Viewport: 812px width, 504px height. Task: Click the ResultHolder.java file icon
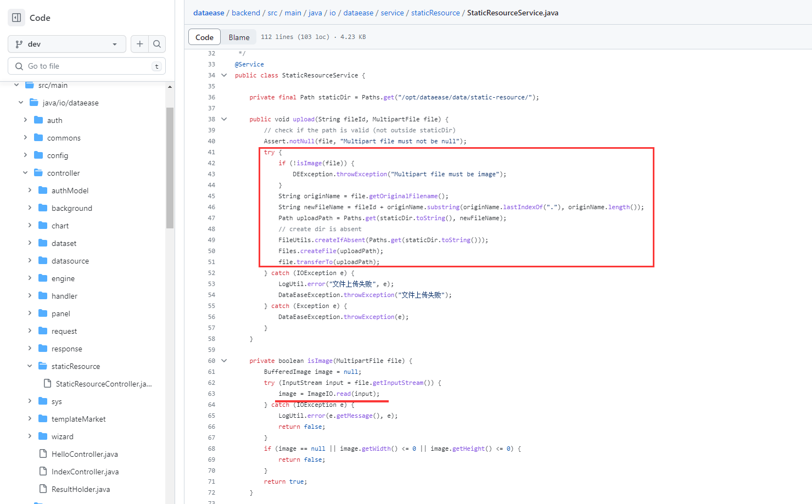[x=43, y=489]
